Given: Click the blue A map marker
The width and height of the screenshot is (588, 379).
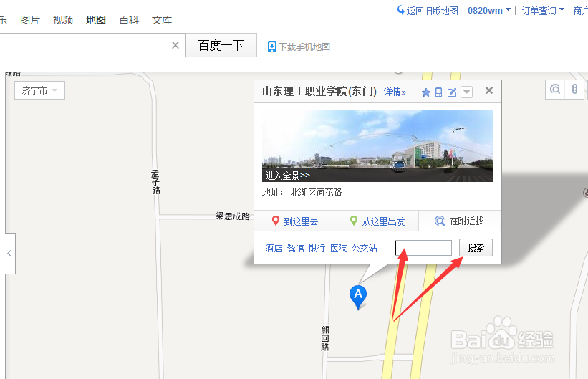Looking at the screenshot, I should pyautogui.click(x=358, y=297).
